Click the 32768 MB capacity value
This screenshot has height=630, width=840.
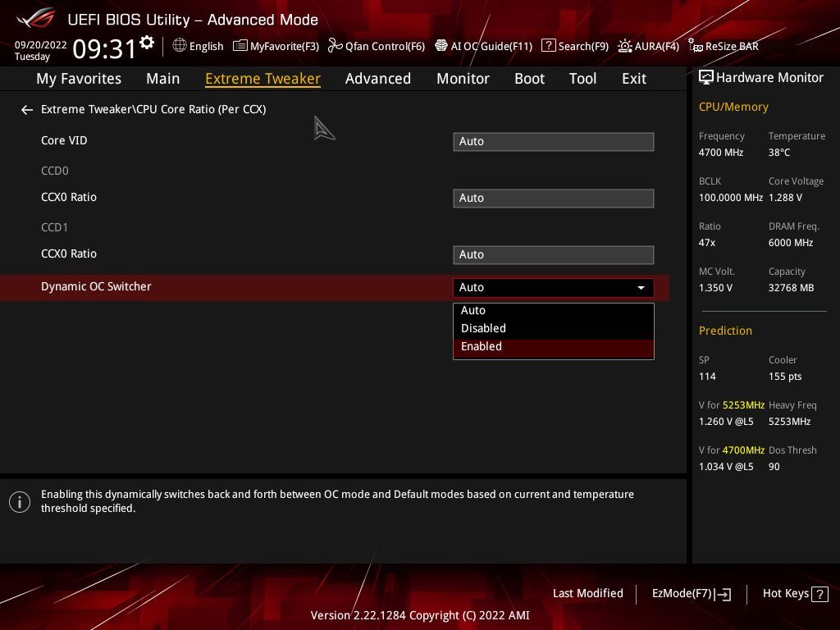click(x=791, y=288)
